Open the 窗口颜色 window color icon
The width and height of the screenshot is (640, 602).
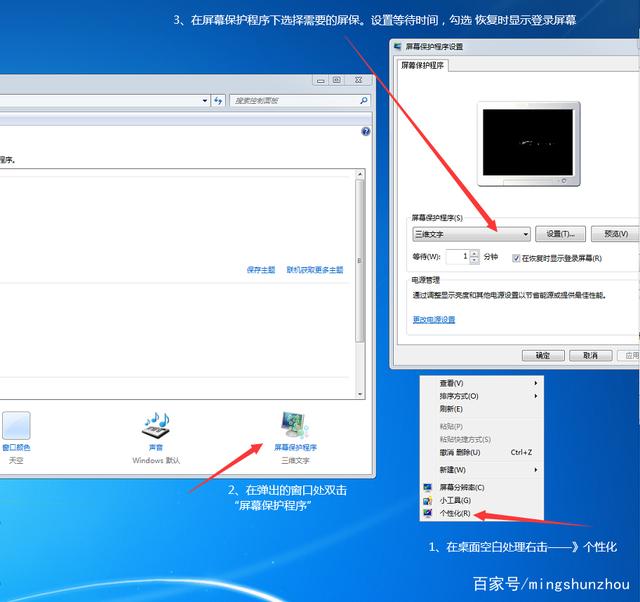point(16,425)
